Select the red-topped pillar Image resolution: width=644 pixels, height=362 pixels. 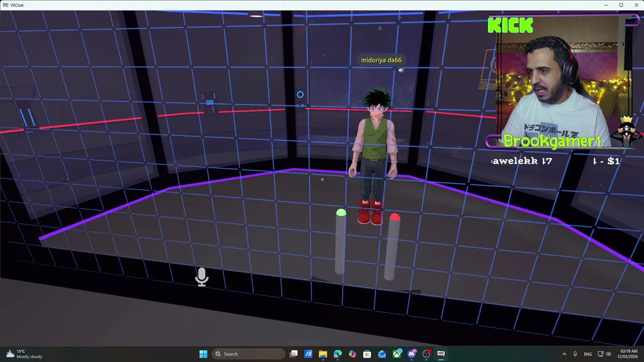point(392,246)
